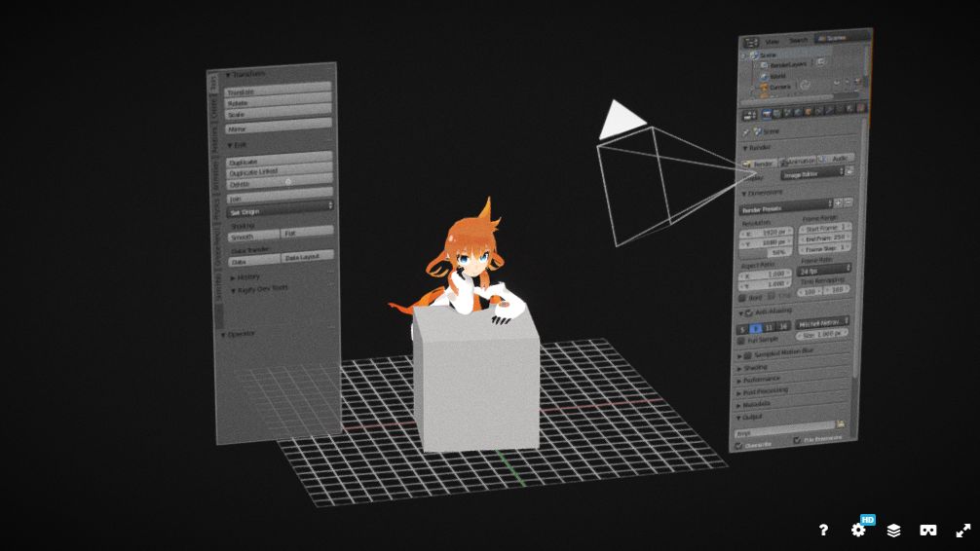Toggle the File Extensions checkbox
980x551 pixels.
click(x=797, y=441)
